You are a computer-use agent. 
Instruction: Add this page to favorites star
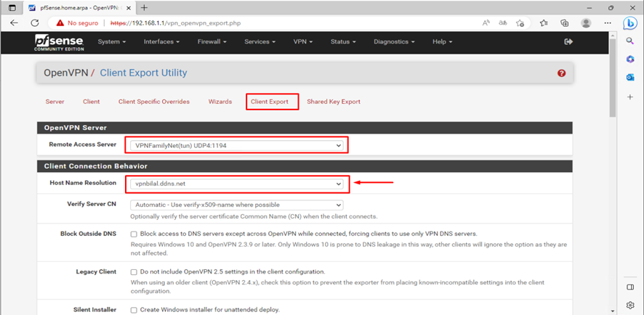(x=520, y=23)
